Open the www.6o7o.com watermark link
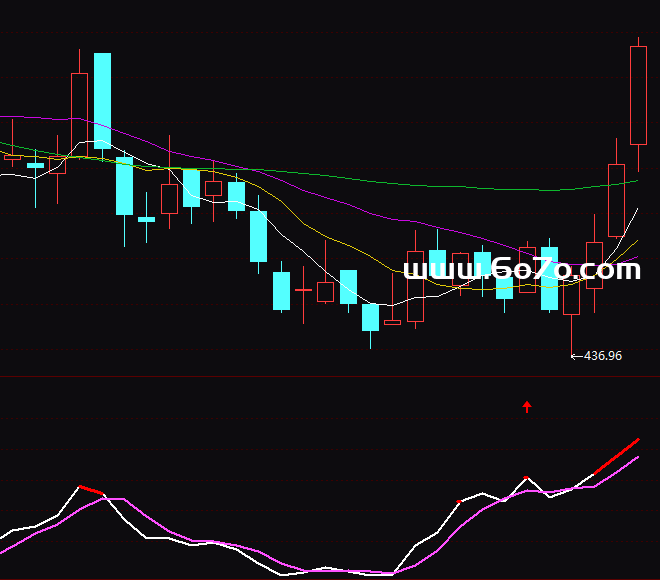The height and width of the screenshot is (580, 660). tap(520, 270)
